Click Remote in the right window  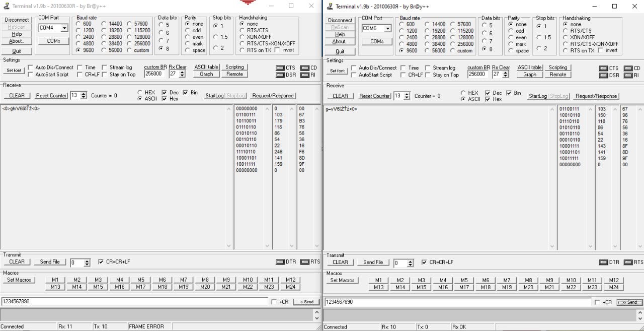(x=558, y=75)
